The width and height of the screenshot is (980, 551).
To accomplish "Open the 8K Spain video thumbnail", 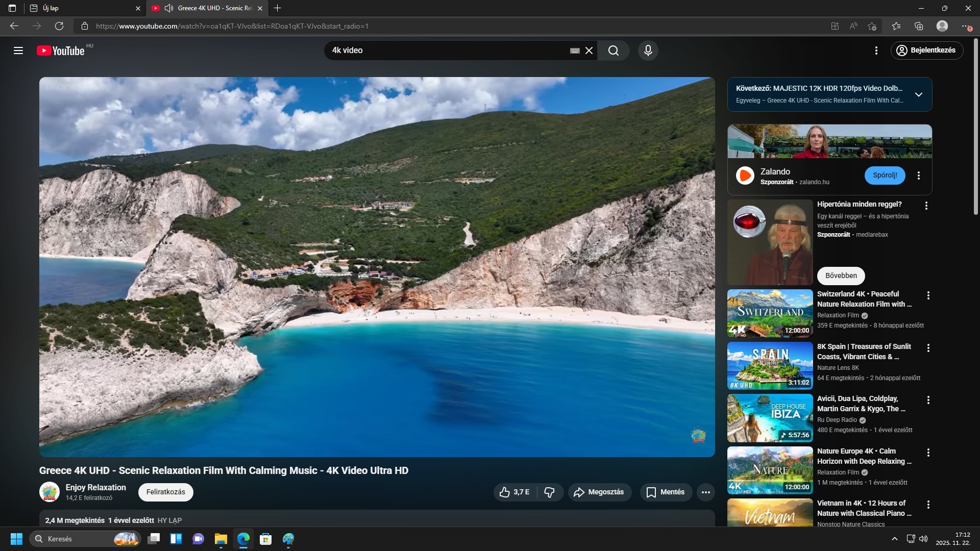I will coord(770,366).
